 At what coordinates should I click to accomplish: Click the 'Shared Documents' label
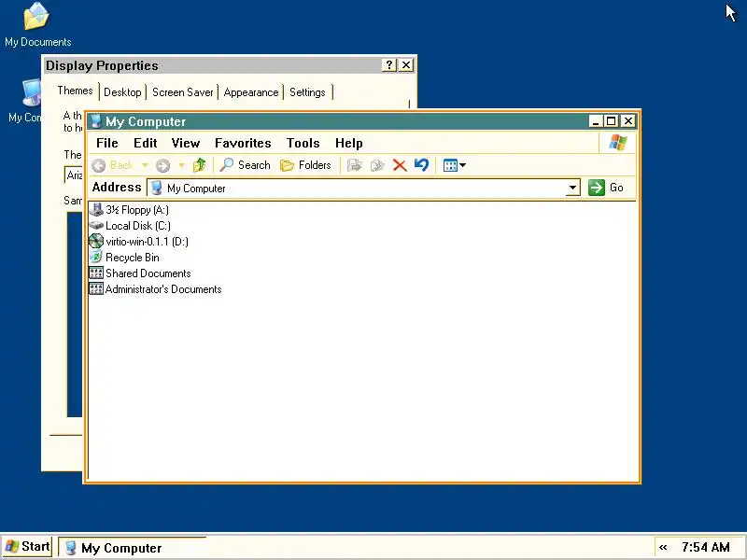[x=148, y=273]
